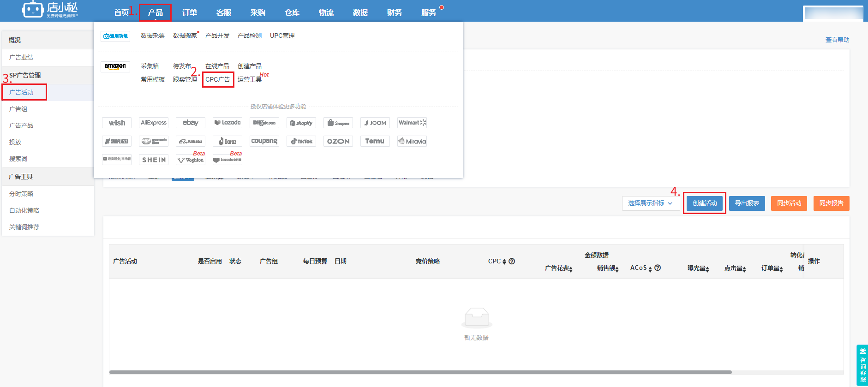Click the CPC column help question icon

click(512, 261)
